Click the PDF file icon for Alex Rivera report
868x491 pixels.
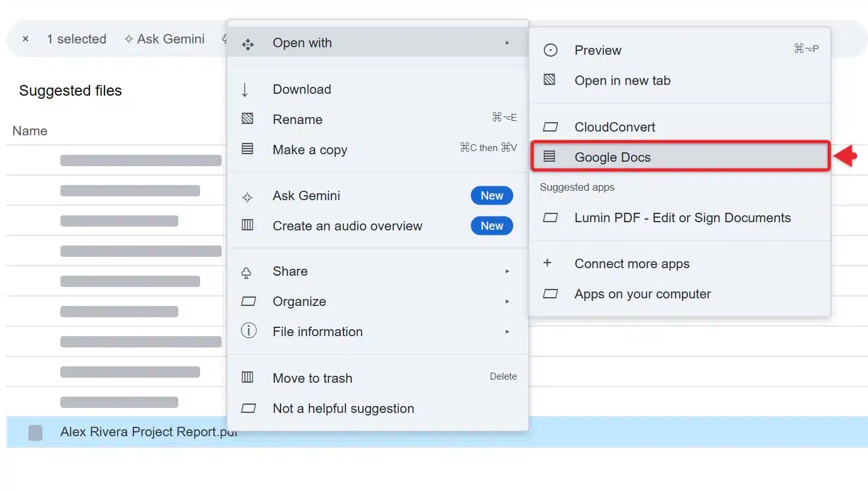pyautogui.click(x=36, y=432)
